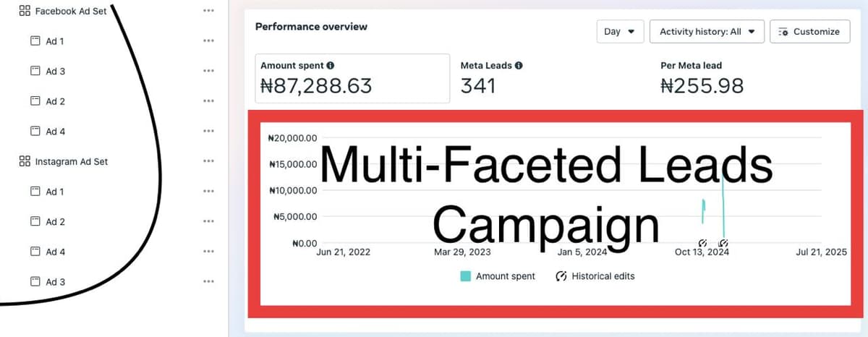Select the Facebook Ad Set tree item
The height and width of the screenshot is (337, 868).
click(x=70, y=11)
